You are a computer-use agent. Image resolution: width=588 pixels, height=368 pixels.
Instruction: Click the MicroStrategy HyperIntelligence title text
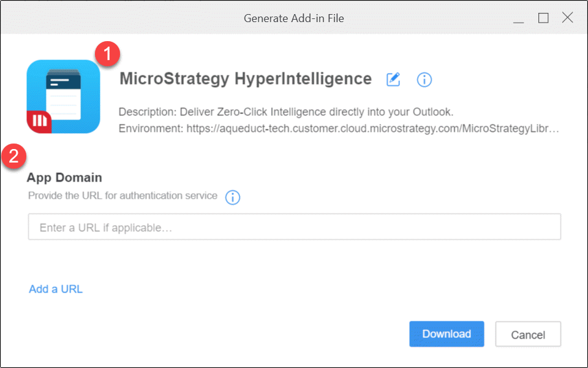click(246, 79)
